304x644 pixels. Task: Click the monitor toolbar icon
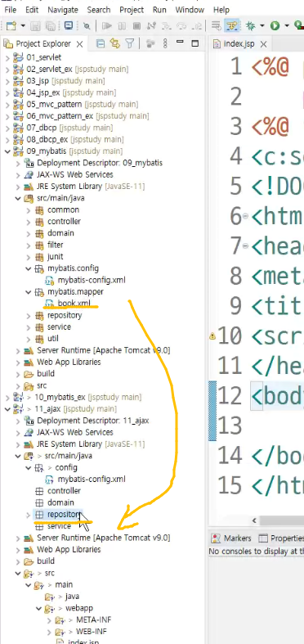pos(69,26)
